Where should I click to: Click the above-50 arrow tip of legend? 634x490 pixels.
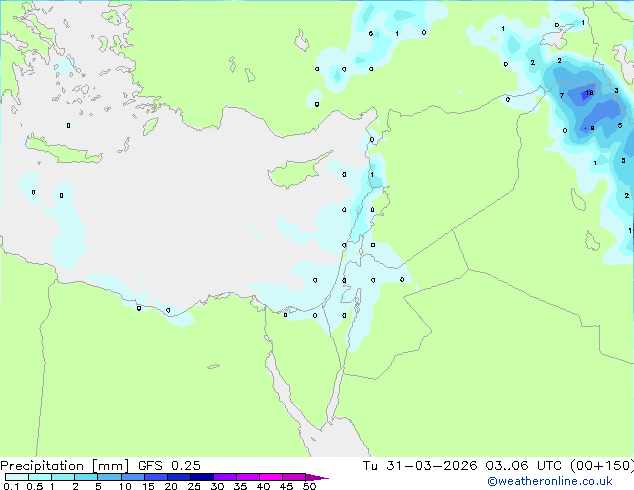tap(317, 477)
